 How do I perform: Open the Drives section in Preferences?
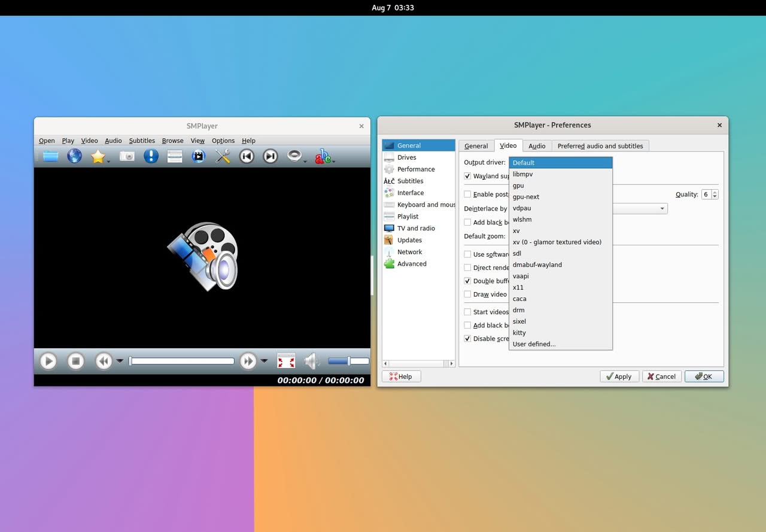click(x=418, y=157)
